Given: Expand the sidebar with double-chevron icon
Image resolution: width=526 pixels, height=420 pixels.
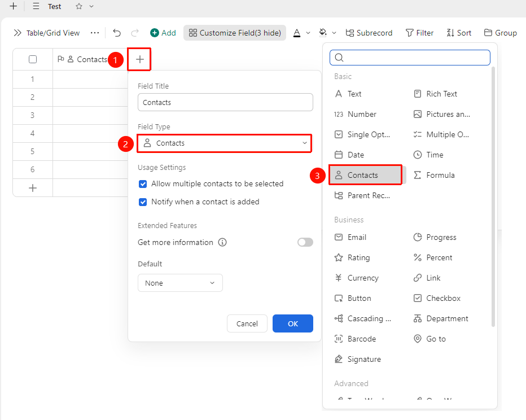Looking at the screenshot, I should pyautogui.click(x=17, y=33).
